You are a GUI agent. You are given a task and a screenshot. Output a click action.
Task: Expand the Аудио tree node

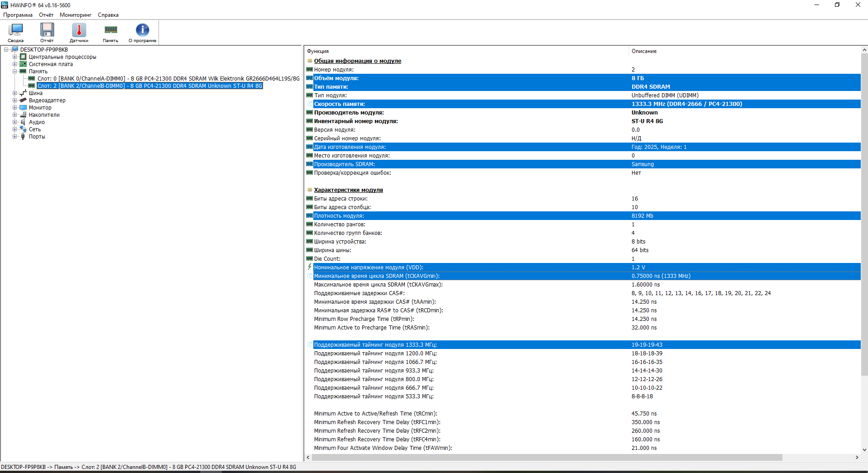(x=15, y=122)
